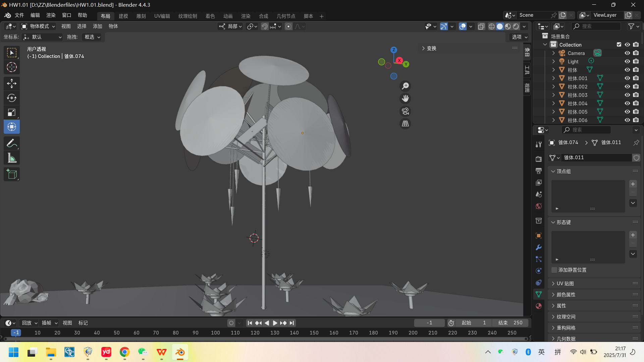This screenshot has width=644, height=362.
Task: Switch to the 建模 workspace tab
Action: click(123, 16)
